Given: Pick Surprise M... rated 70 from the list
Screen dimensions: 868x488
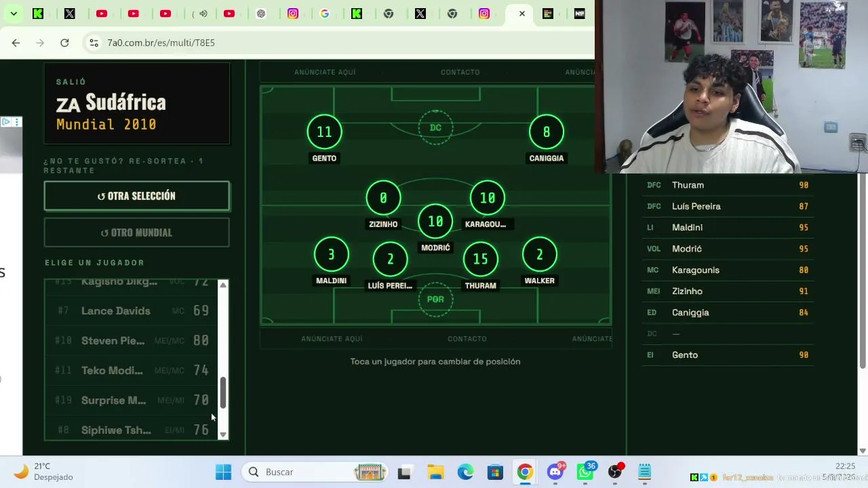Looking at the screenshot, I should click(132, 400).
